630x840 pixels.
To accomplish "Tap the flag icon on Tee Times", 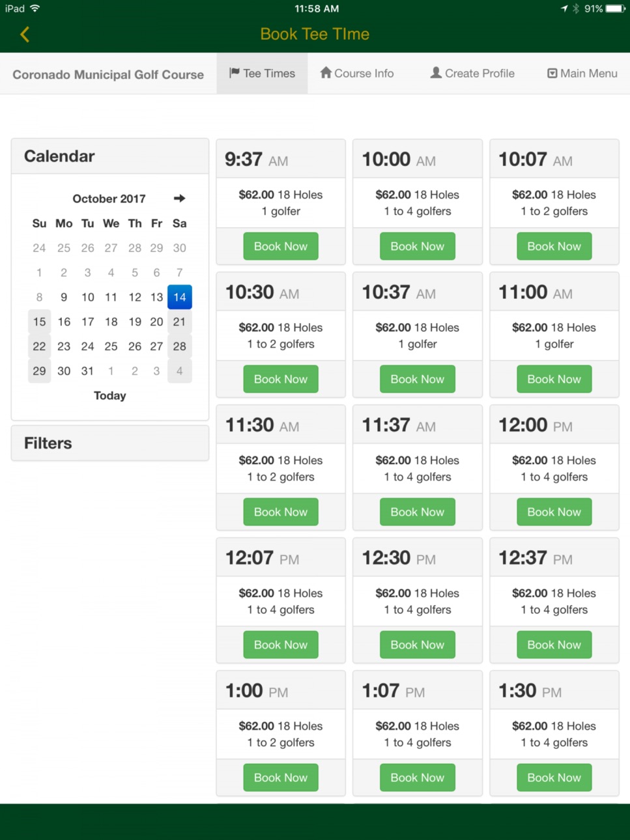I will (235, 73).
